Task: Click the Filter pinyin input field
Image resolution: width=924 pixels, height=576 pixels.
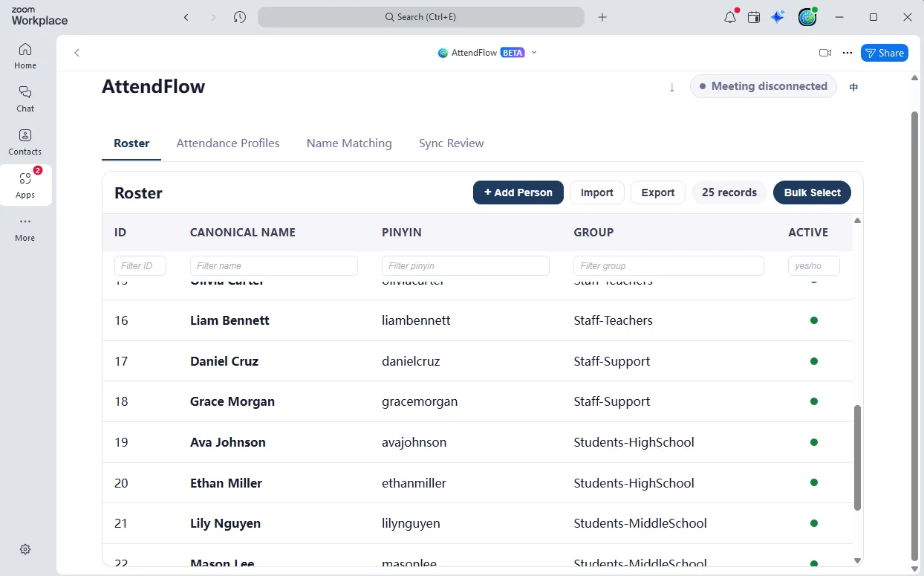Action: tap(466, 266)
